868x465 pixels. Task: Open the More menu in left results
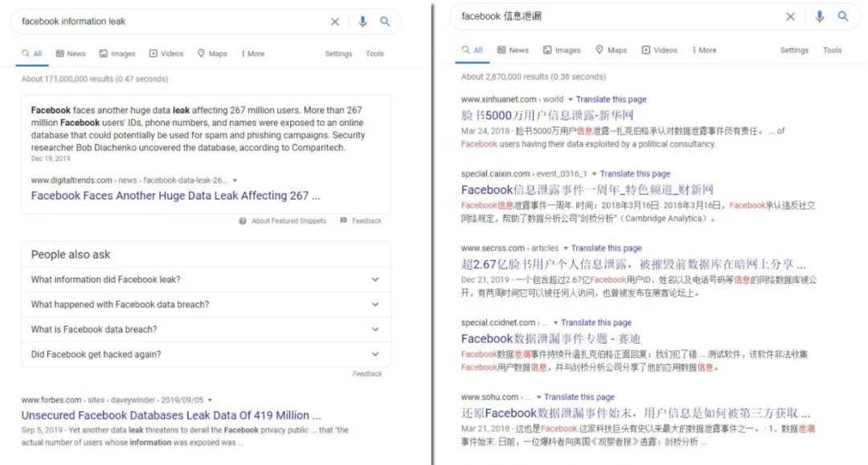[253, 54]
